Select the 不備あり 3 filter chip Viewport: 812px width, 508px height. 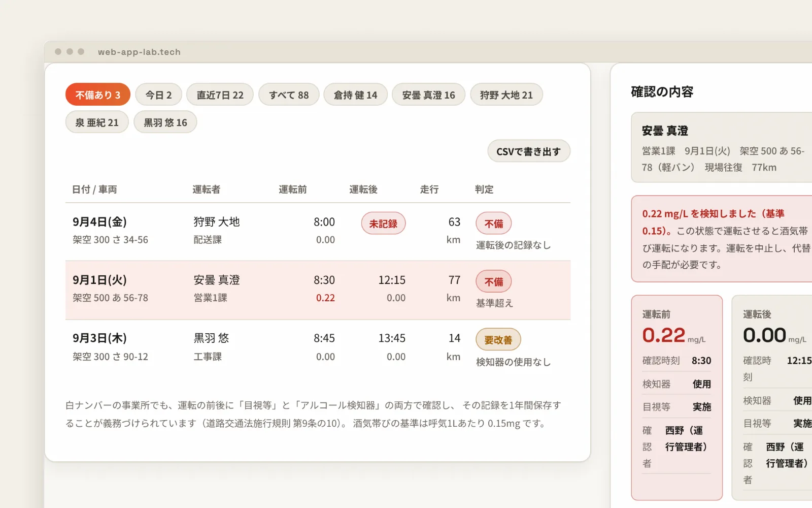98,94
